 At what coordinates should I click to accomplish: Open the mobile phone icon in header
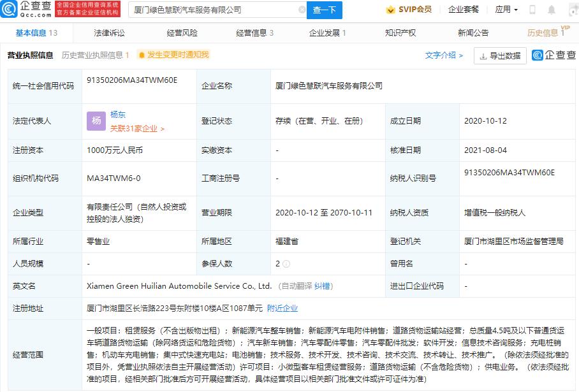click(532, 10)
